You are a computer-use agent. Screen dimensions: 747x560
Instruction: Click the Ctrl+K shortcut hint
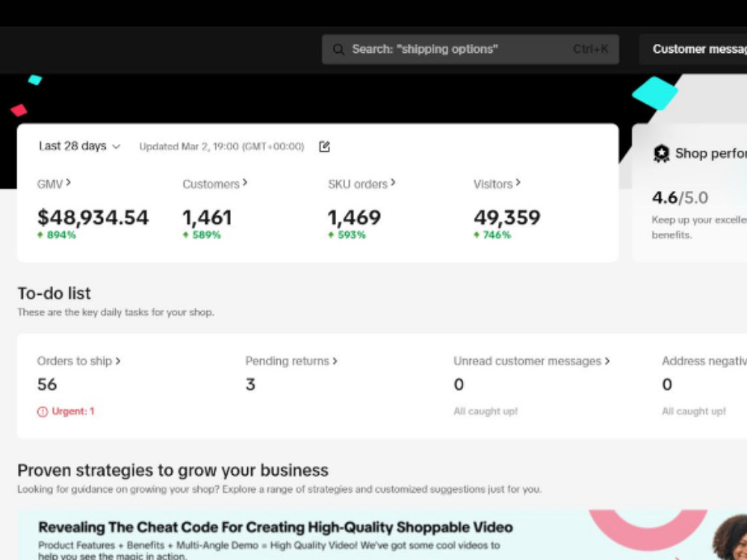click(x=591, y=49)
